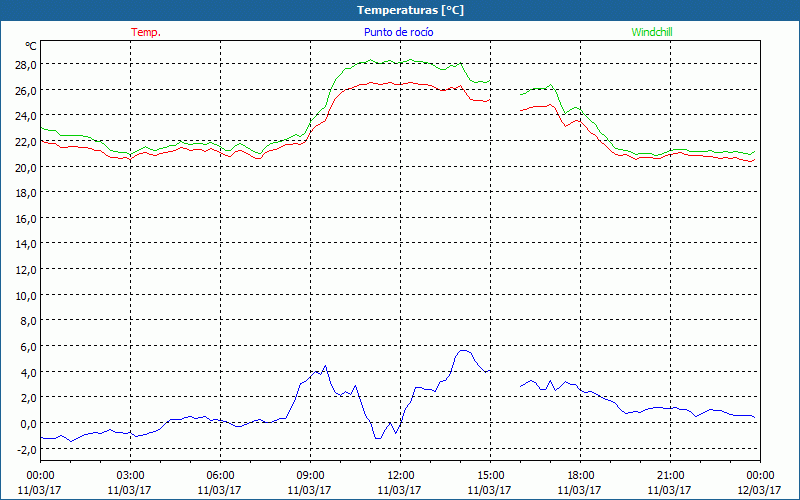The height and width of the screenshot is (500, 800).
Task: Click the 14,0 y-axis value
Action: [x=27, y=244]
